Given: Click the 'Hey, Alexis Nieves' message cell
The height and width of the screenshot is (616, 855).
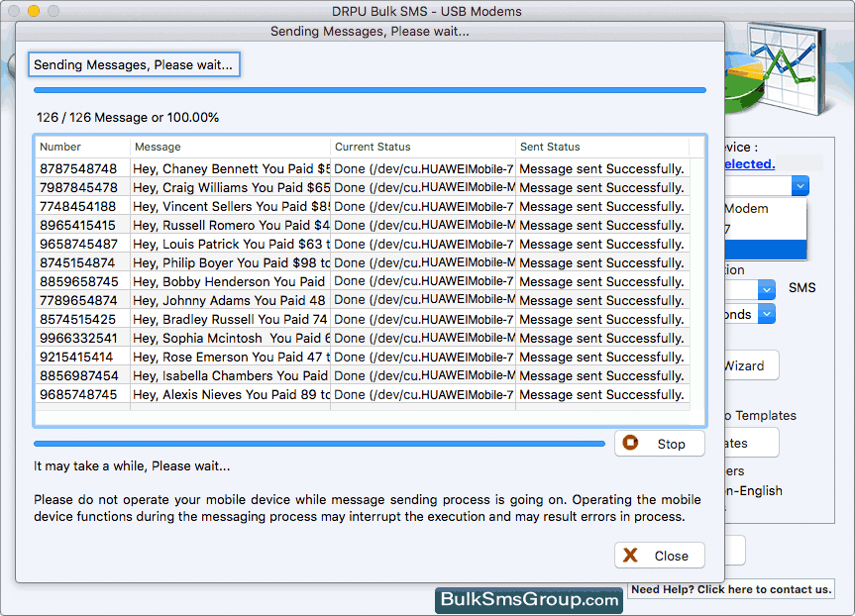Looking at the screenshot, I should [231, 394].
